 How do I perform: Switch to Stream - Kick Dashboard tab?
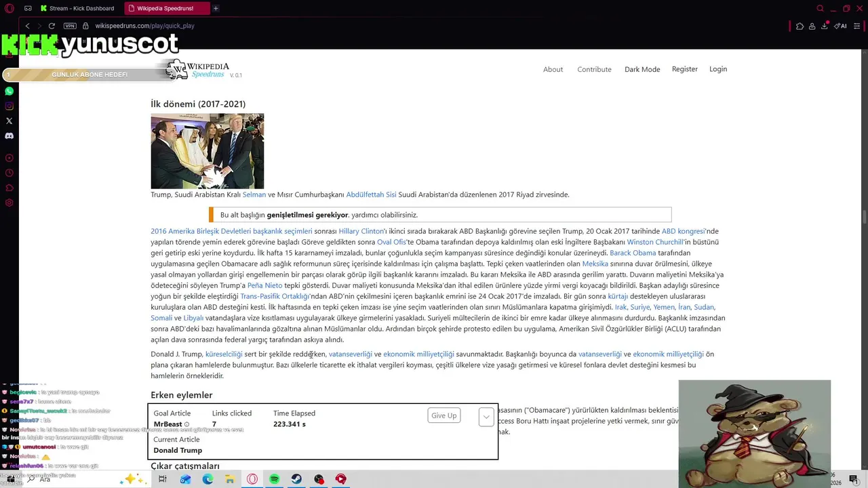77,9
